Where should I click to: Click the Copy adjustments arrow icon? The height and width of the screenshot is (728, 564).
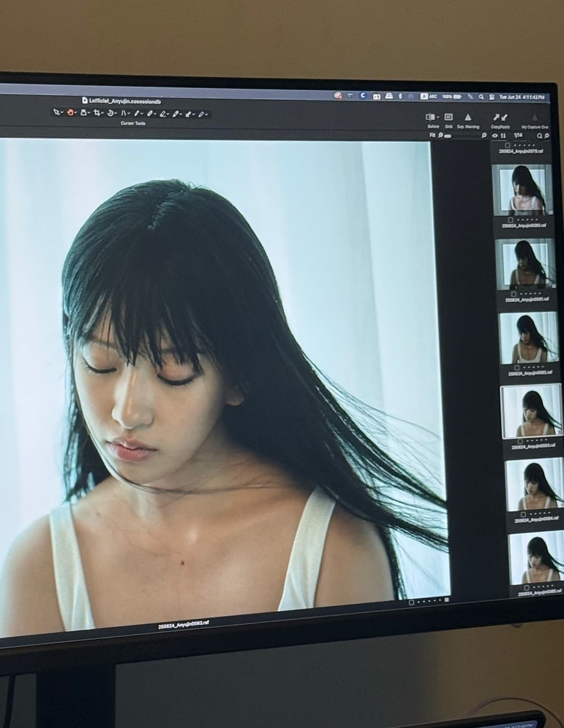[496, 118]
